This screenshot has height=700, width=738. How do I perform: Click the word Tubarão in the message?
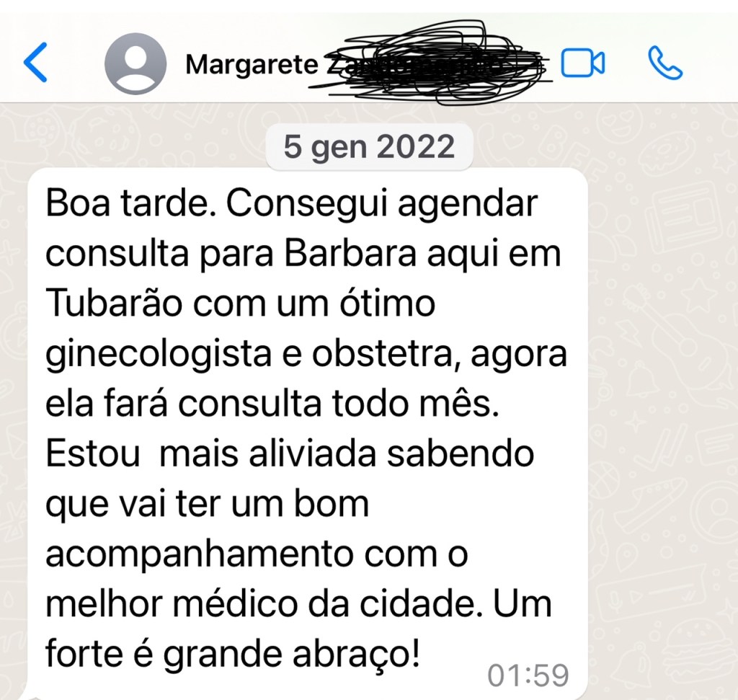114,304
